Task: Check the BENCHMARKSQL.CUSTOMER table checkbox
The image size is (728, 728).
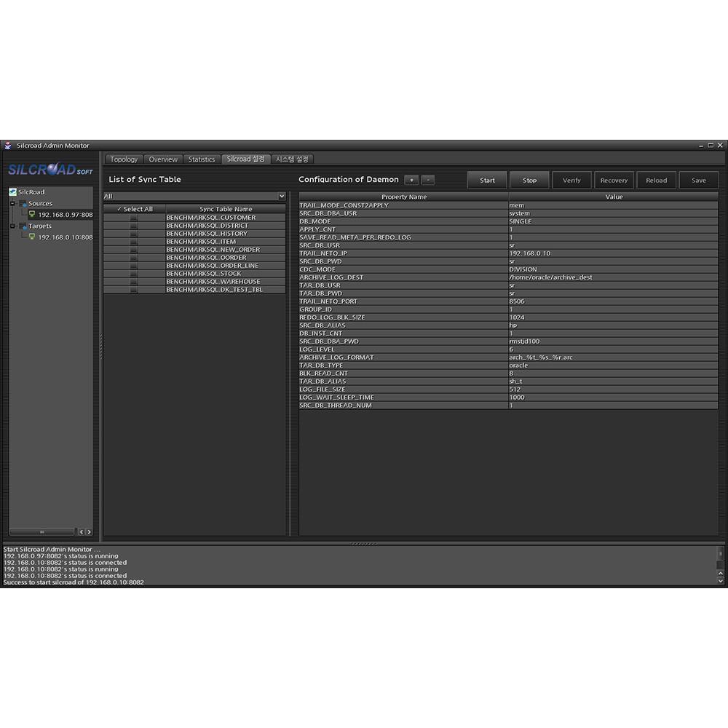Action: click(x=132, y=217)
